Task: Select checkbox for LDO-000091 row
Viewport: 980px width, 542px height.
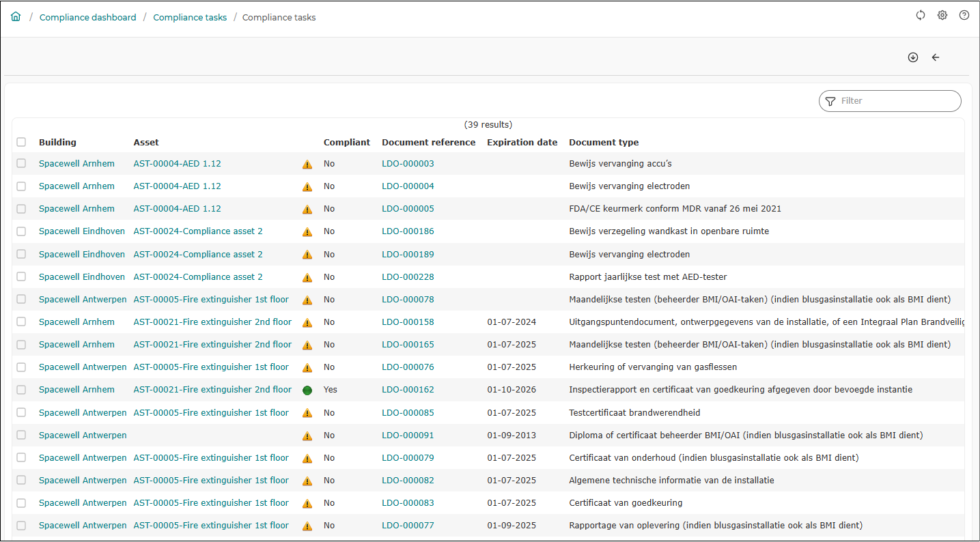Action: click(x=21, y=435)
